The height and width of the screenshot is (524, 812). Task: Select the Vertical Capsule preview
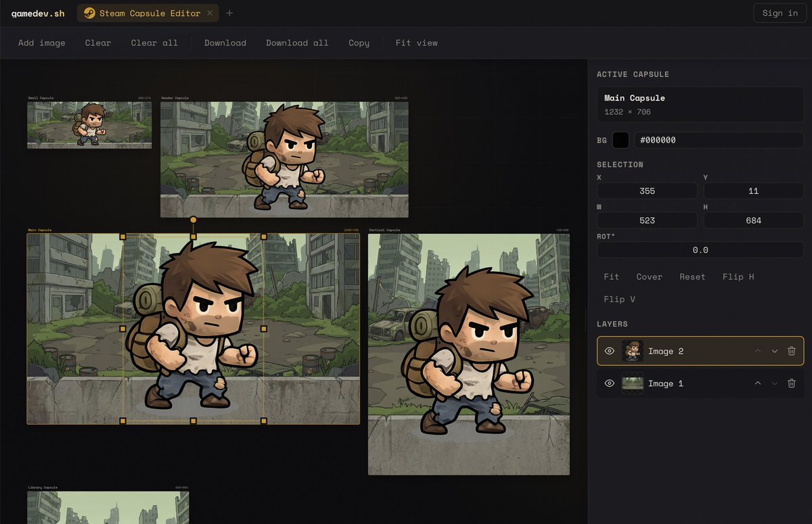click(469, 354)
